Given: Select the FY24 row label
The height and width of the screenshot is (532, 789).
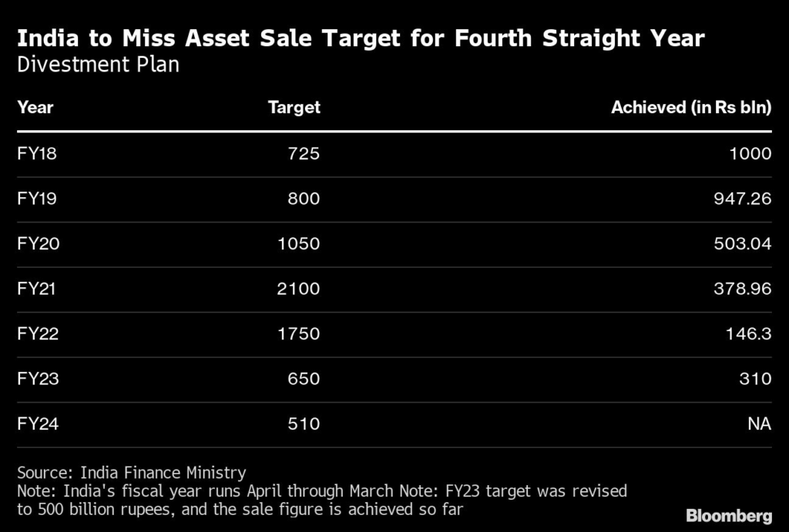Looking at the screenshot, I should pos(38,423).
